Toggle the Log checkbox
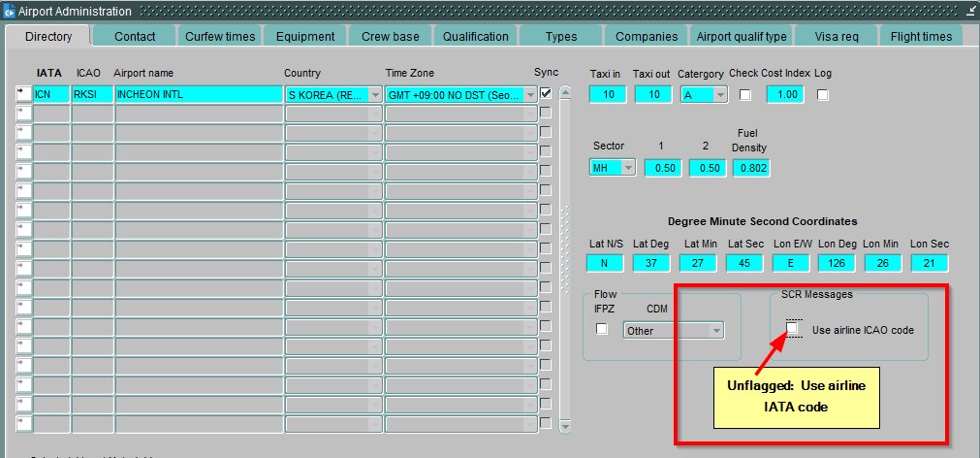Screen dimensions: 980x458 point(823,94)
